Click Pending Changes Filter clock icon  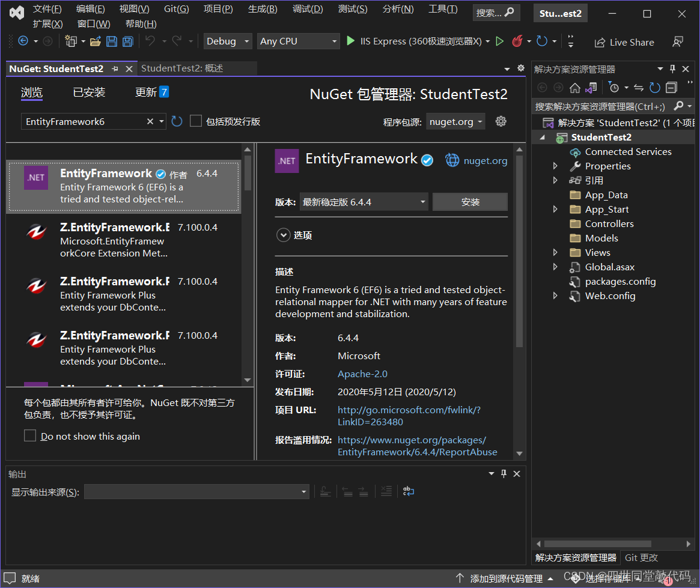coord(614,88)
